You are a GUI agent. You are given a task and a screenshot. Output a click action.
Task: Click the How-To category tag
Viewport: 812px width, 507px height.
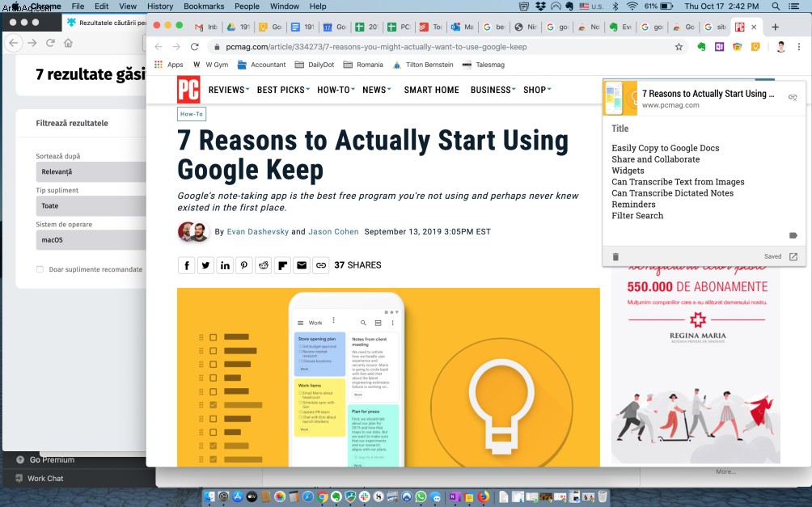tap(192, 114)
